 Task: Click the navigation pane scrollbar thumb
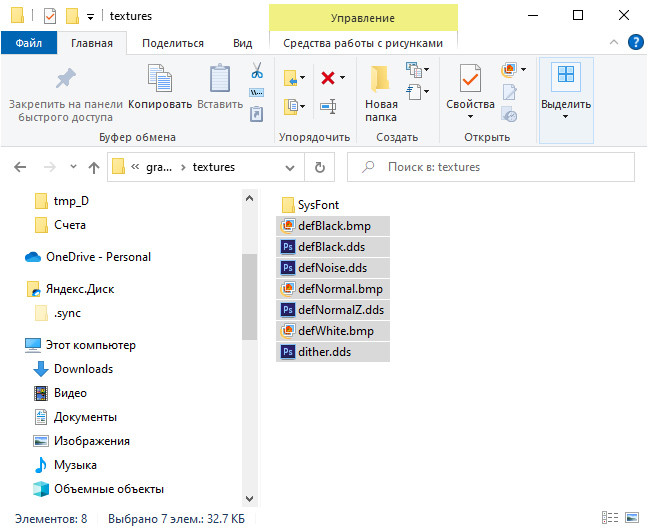249,296
